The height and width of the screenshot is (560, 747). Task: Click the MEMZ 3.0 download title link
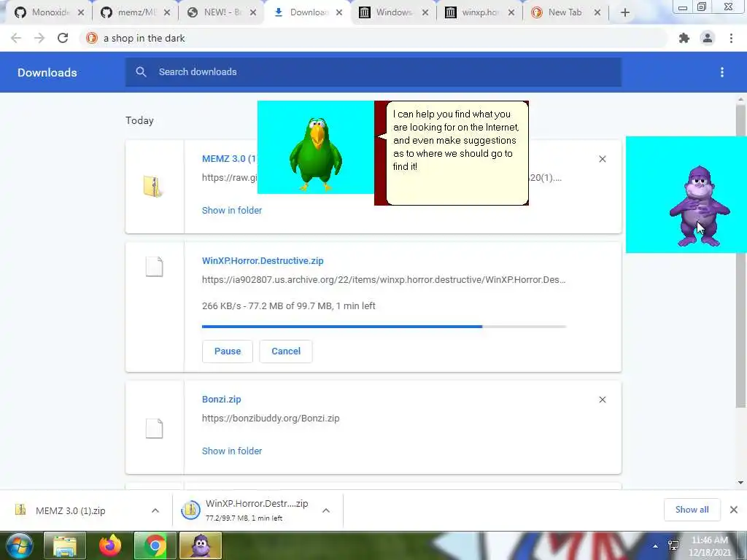click(229, 159)
